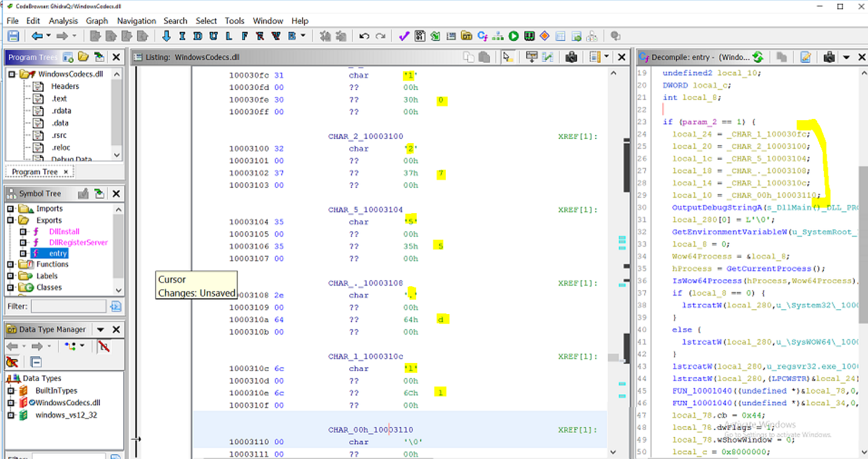Click the Undo toolbar icon

pyautogui.click(x=365, y=36)
